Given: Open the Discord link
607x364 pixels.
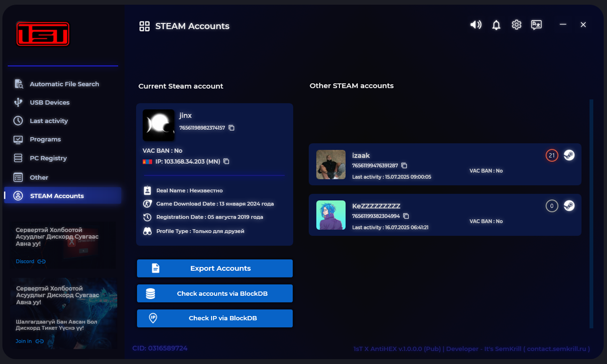Looking at the screenshot, I should click(x=31, y=261).
